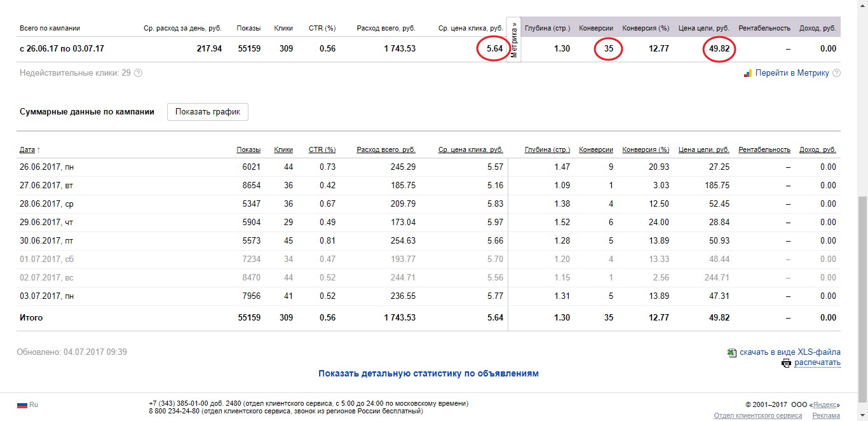Sort table by Расход всего column
This screenshot has height=421, width=868.
point(386,150)
